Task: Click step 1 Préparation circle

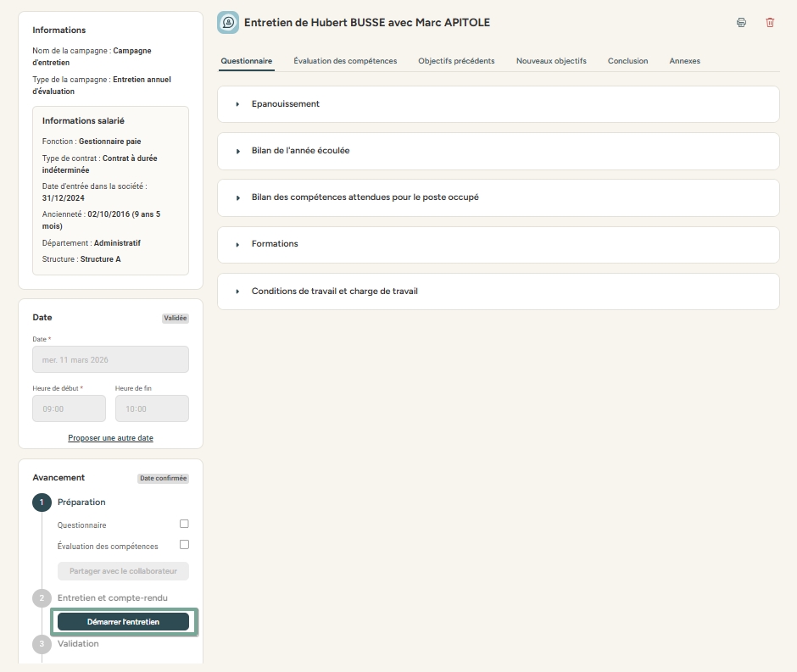Action: click(x=42, y=503)
